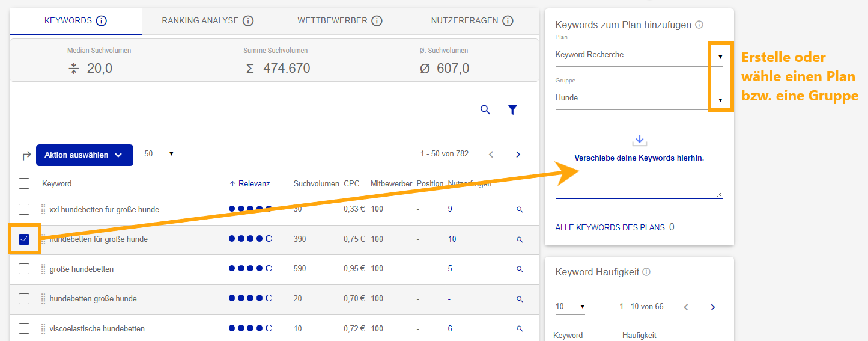The image size is (868, 341).
Task: Show info for Keyword Häufigkeit panel
Action: click(x=646, y=272)
